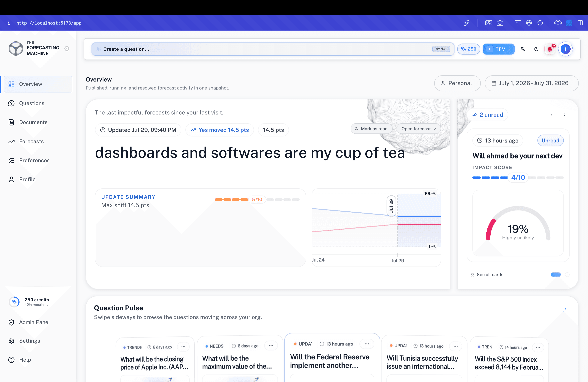Open the translate language icon
This screenshot has width=588, height=382.
(523, 49)
